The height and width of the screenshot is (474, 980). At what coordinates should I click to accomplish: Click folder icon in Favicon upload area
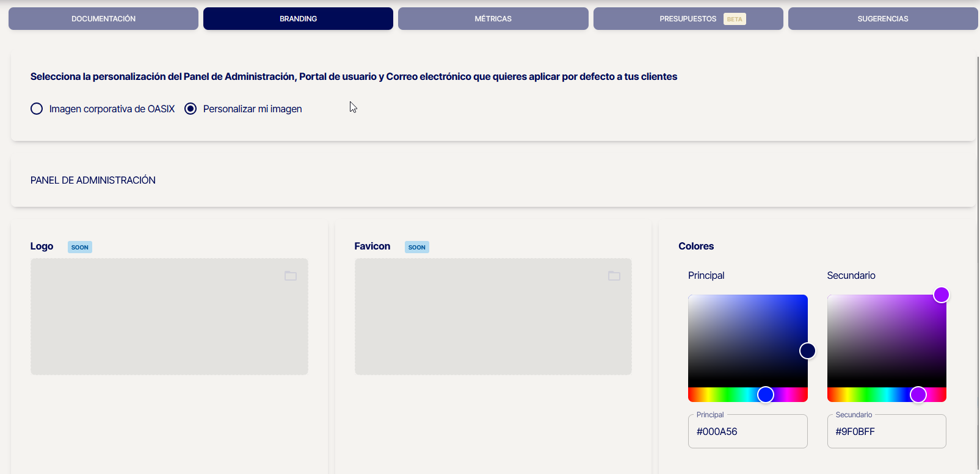coord(614,276)
